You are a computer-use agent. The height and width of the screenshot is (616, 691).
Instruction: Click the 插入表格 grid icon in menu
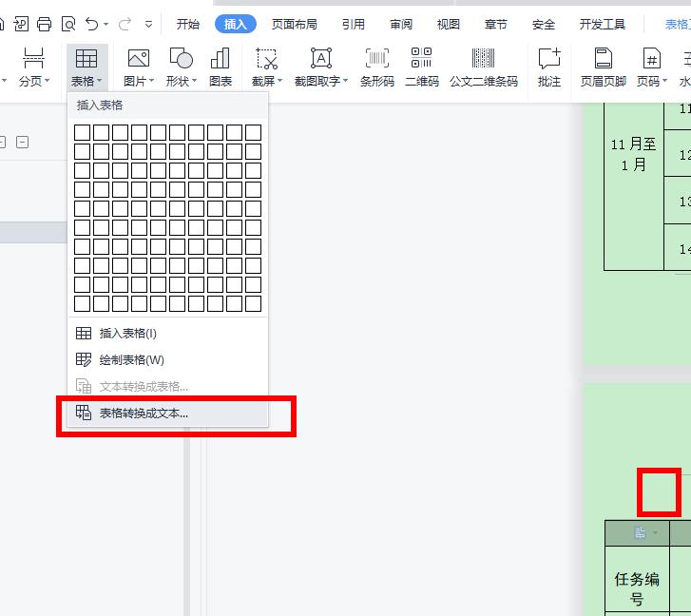click(x=84, y=334)
